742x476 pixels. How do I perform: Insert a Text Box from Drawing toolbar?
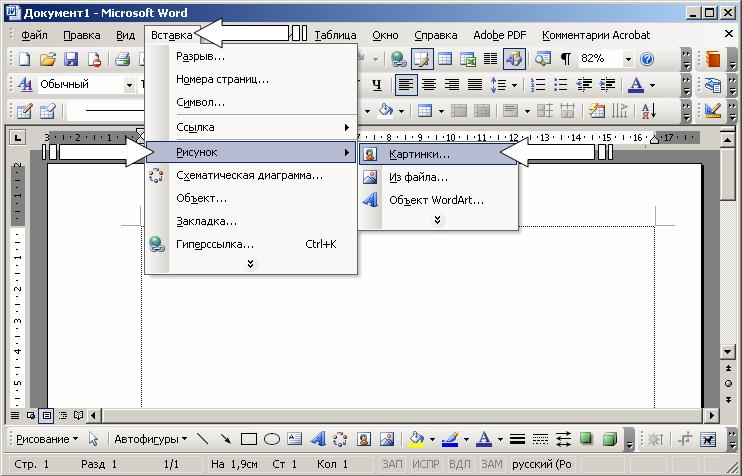(x=294, y=439)
